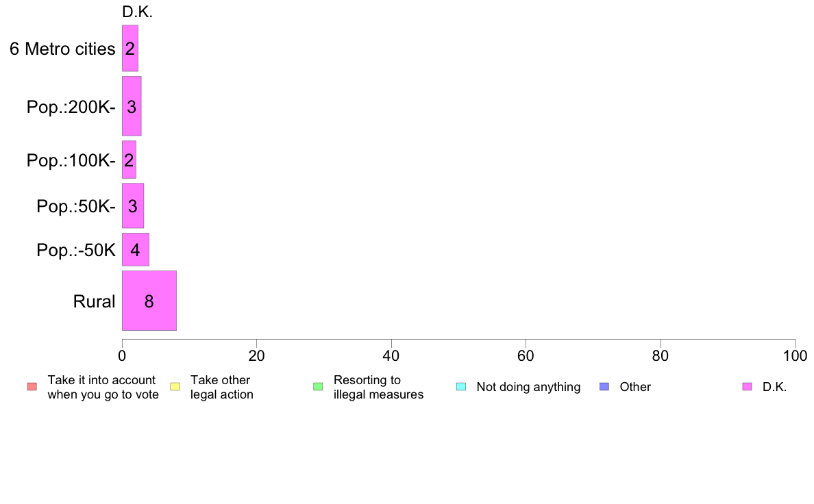
Task: Click the yellow 'Take other legal action' swatch
Action: 175,387
